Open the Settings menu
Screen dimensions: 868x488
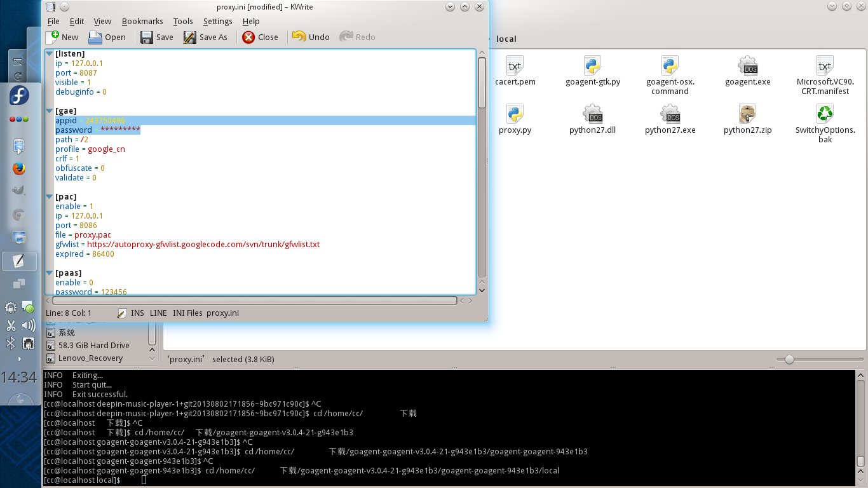(x=218, y=21)
